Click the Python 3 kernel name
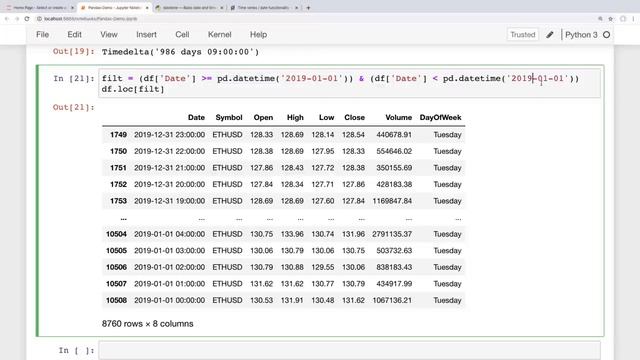 [581, 35]
